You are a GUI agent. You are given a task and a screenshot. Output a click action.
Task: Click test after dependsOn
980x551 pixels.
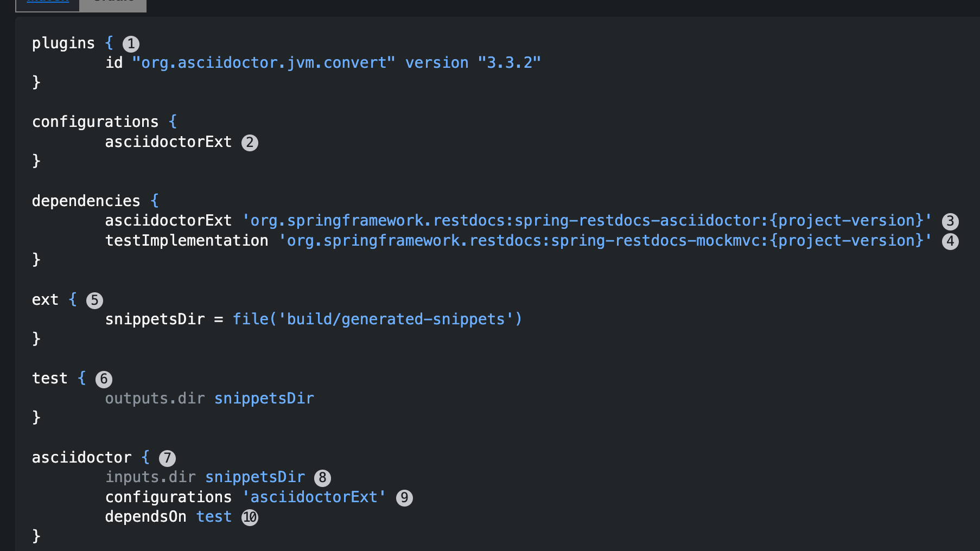tap(214, 517)
